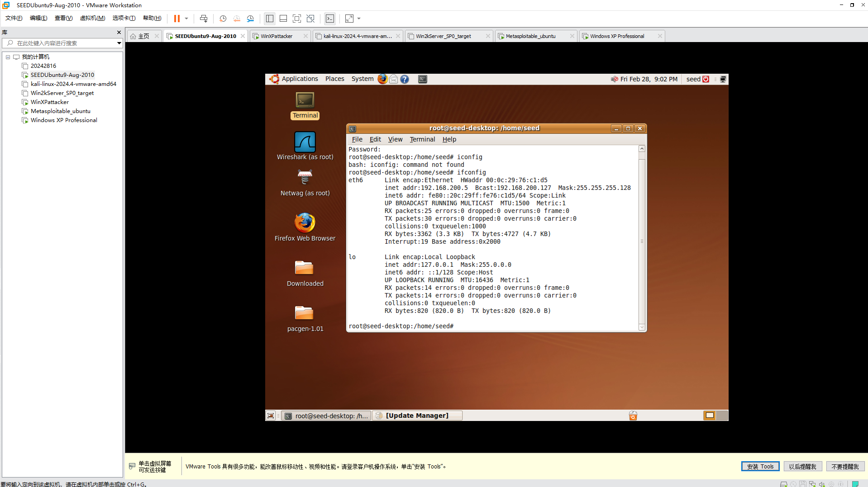
Task: Open the Firefox Web Browser desktop icon
Action: point(305,227)
